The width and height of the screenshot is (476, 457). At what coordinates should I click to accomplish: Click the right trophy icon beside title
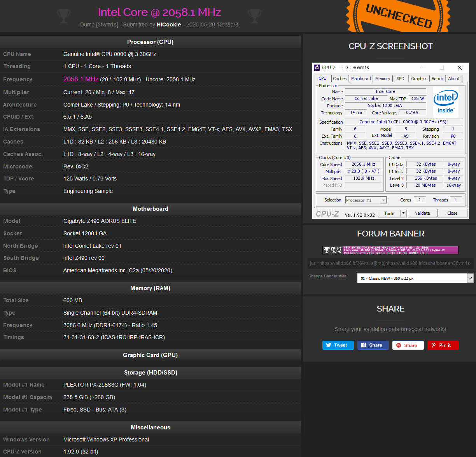point(255,16)
